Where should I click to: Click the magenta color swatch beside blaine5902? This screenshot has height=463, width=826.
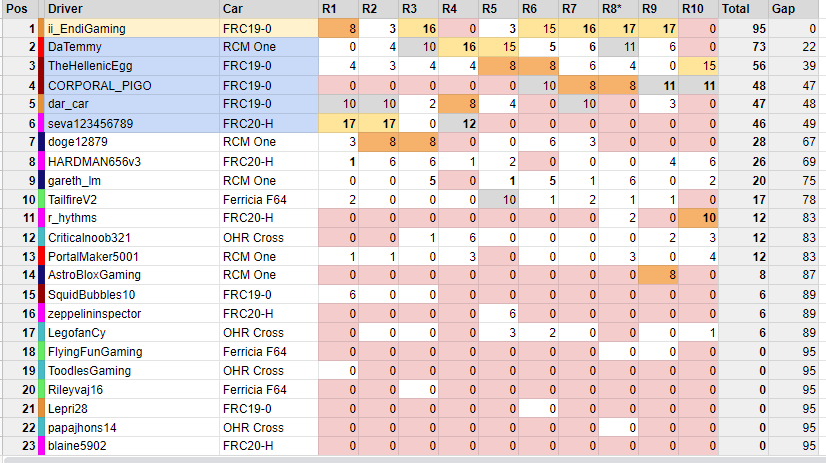[41, 447]
